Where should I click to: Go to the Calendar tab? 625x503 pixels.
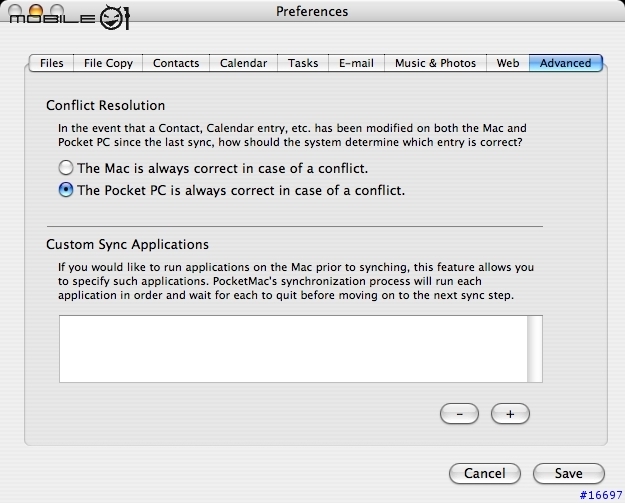[x=243, y=63]
